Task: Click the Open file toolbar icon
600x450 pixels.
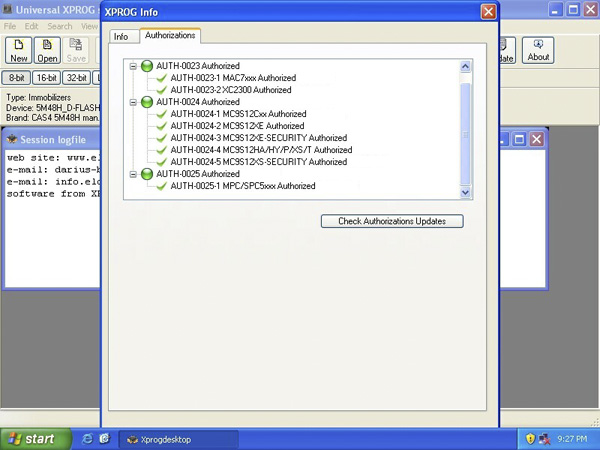Action: point(48,50)
